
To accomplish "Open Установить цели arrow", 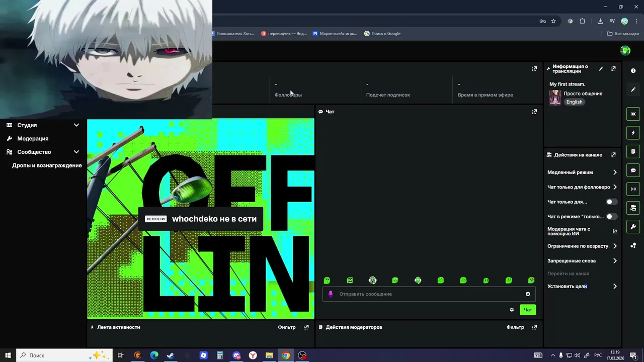I will coord(615,287).
